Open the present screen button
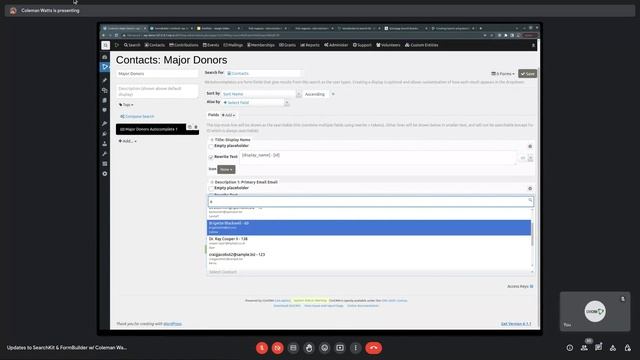 tap(340, 348)
